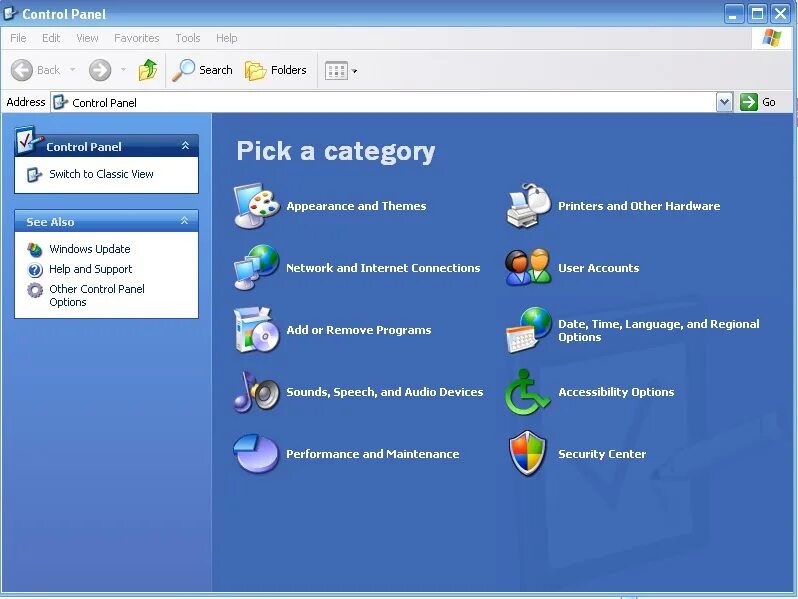Open the Favorites menu
This screenshot has width=798, height=599.
(136, 38)
